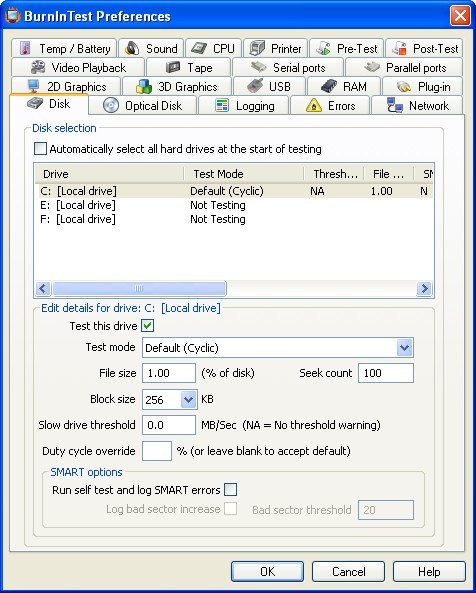Viewport: 476px width, 593px height.
Task: Click the Network computers icon
Action: pos(395,105)
